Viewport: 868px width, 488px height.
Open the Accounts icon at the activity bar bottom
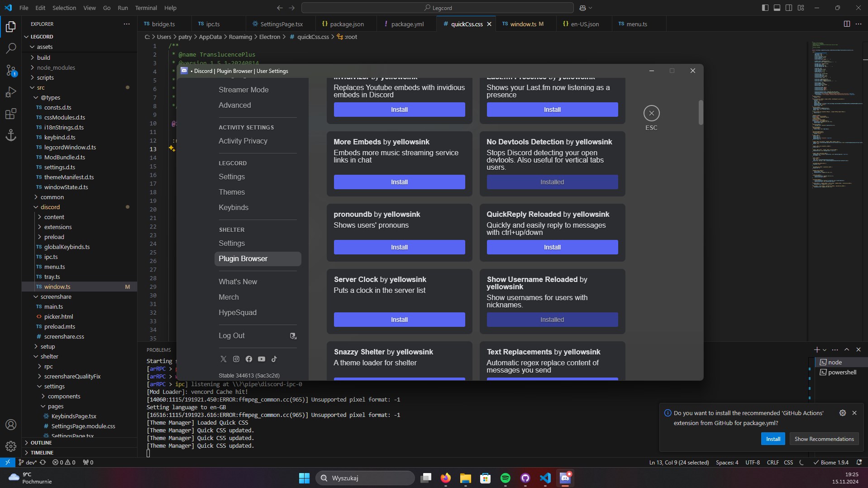coord(11,425)
